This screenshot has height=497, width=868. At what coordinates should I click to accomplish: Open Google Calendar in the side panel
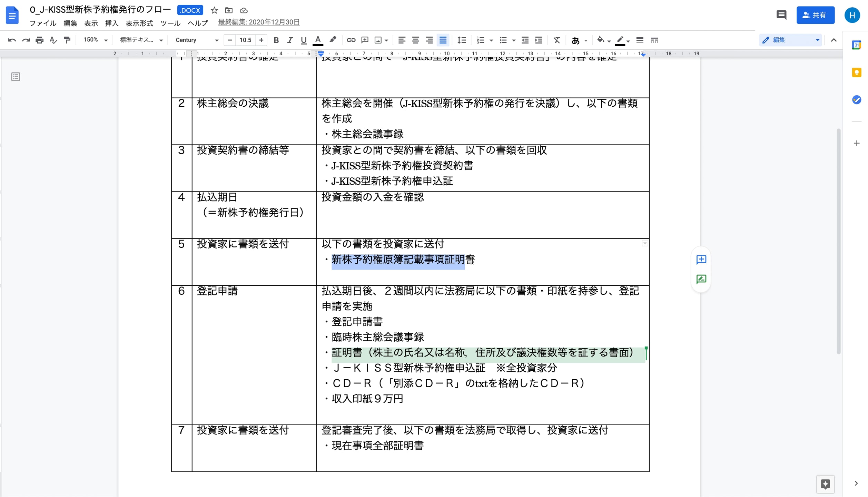[856, 45]
